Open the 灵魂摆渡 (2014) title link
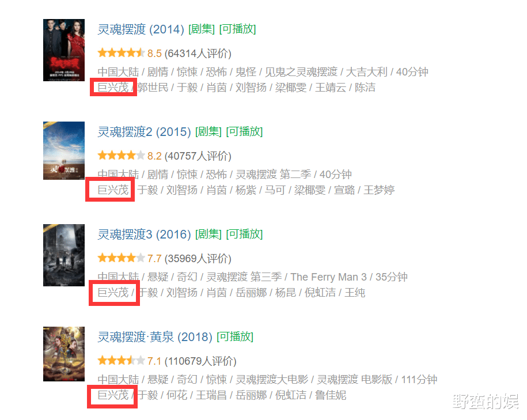Screen dimensions: 527x420 click(141, 29)
